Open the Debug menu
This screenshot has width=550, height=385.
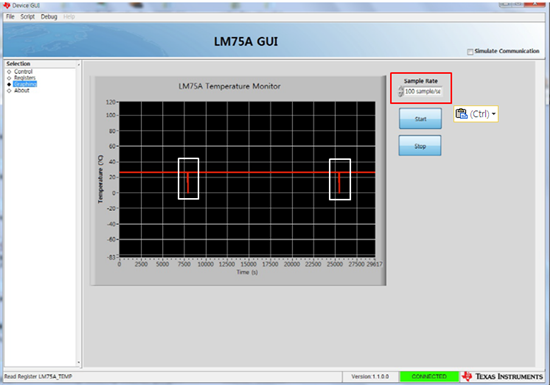coord(49,16)
